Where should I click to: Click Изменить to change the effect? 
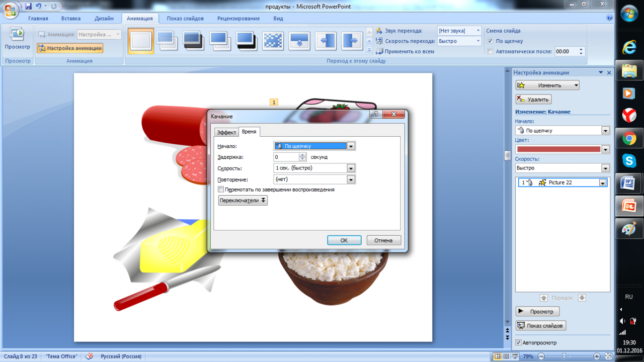[x=547, y=85]
